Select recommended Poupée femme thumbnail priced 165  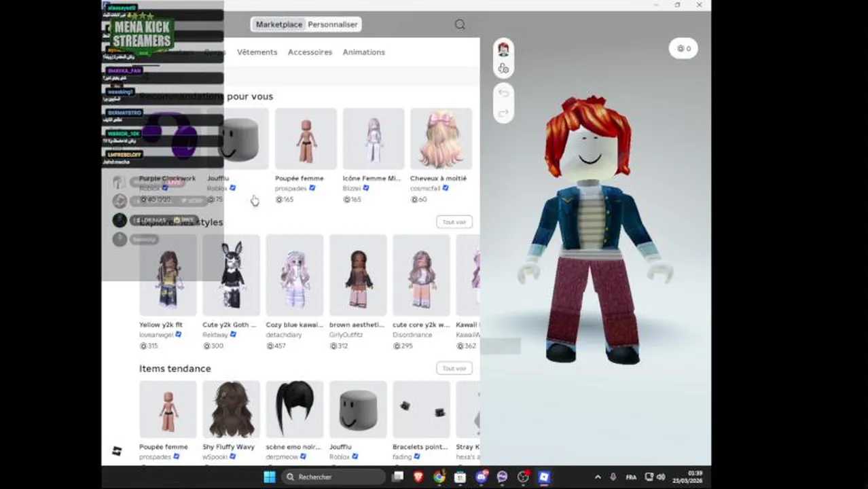pyautogui.click(x=306, y=139)
